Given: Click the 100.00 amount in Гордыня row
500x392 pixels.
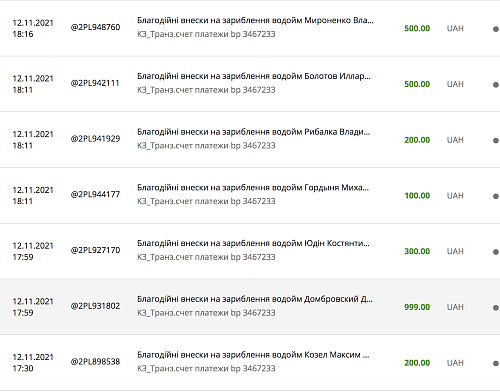Looking at the screenshot, I should point(417,196).
